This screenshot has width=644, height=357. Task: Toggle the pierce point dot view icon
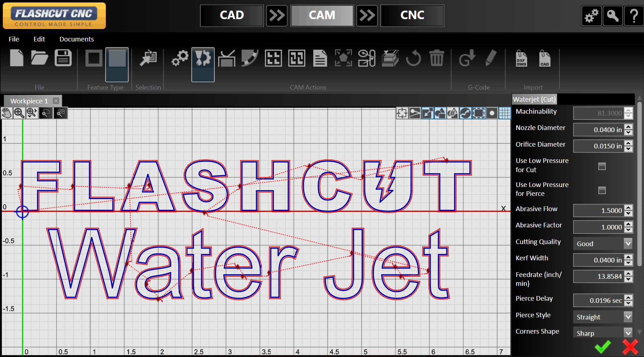coord(492,113)
